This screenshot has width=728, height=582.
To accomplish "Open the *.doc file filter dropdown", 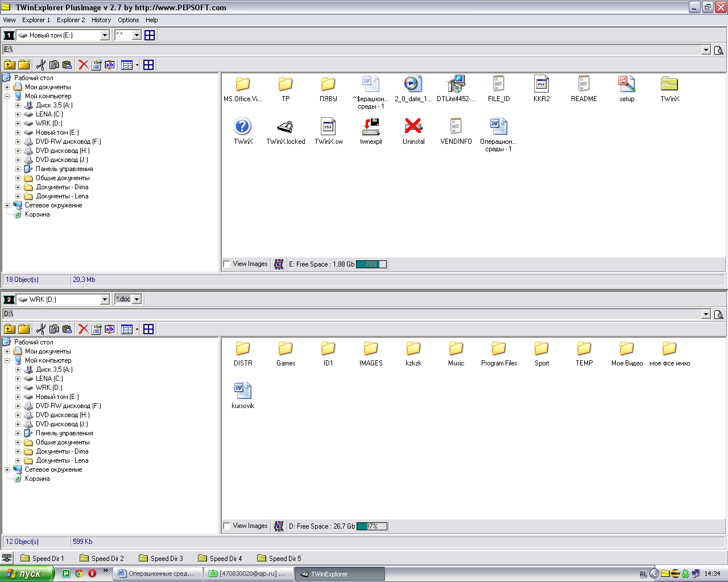I will click(136, 300).
